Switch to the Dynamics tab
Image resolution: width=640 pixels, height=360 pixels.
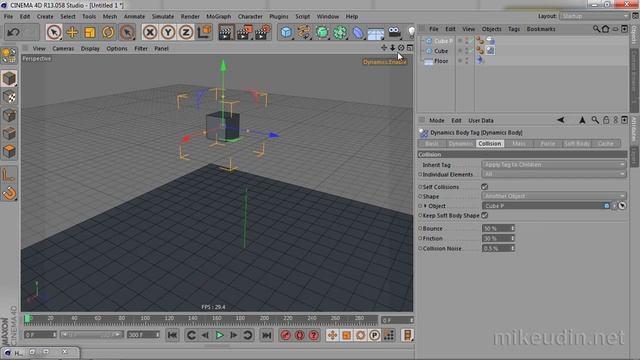pos(460,144)
